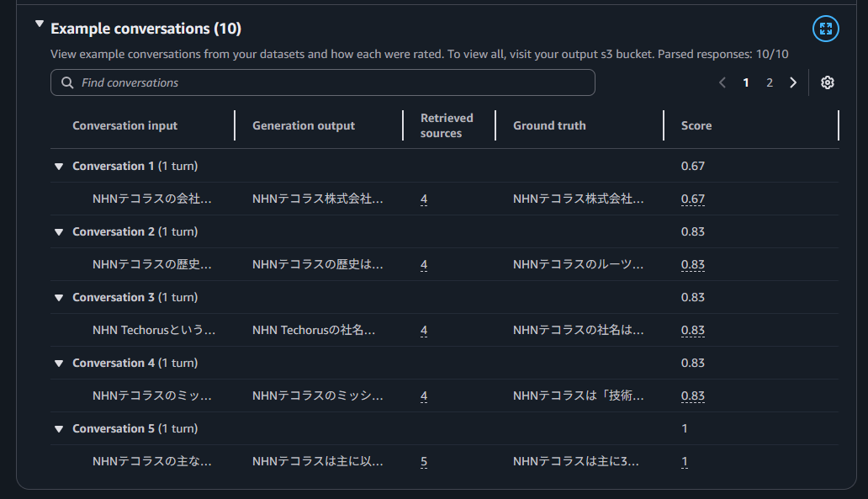Click the Generation output column header

click(x=304, y=125)
